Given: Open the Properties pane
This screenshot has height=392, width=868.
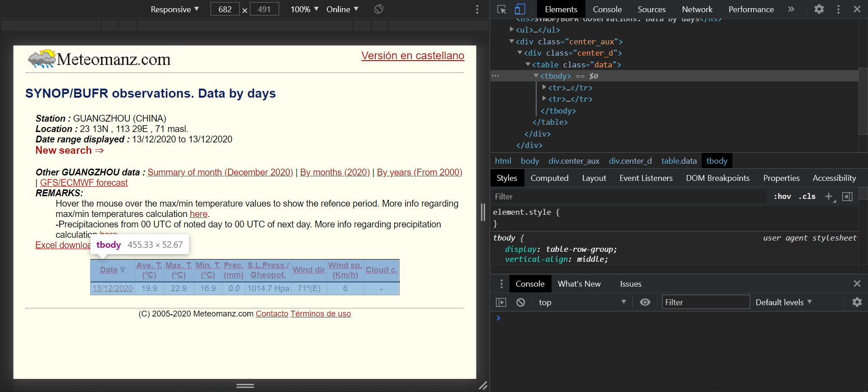Looking at the screenshot, I should (x=781, y=178).
